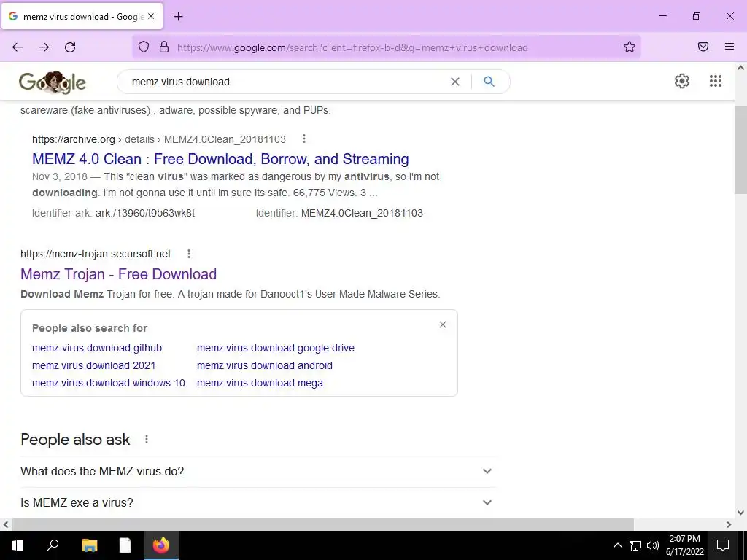Switch to Firefox in the taskbar

click(x=161, y=545)
